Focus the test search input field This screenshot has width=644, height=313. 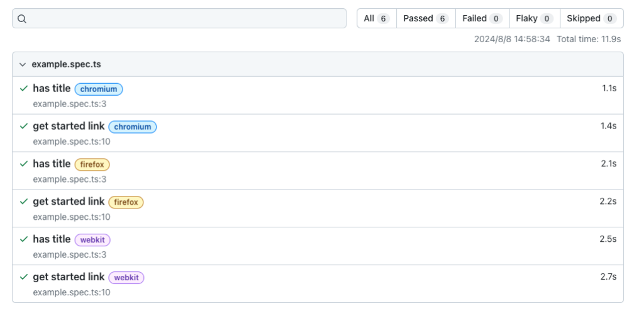pyautogui.click(x=179, y=18)
